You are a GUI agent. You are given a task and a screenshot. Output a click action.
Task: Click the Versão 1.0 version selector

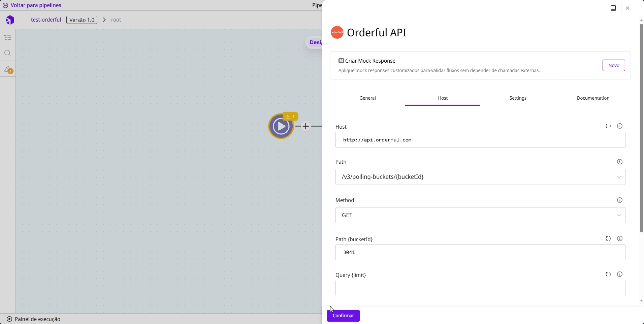point(82,20)
